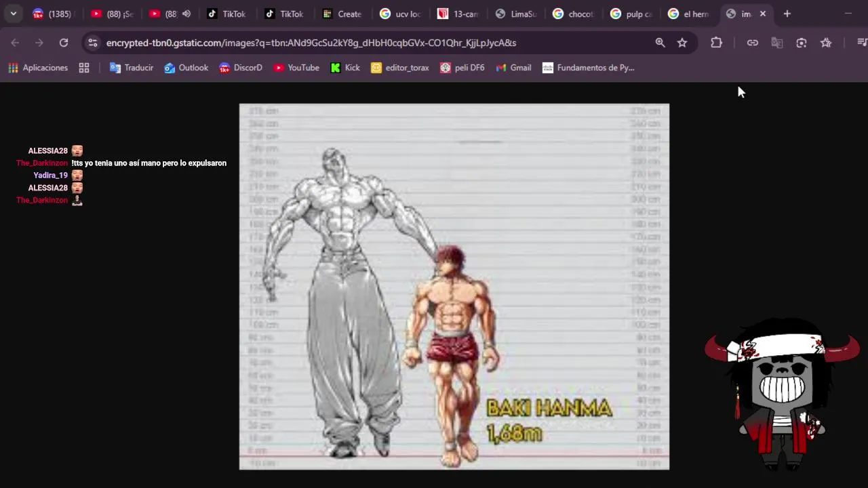The height and width of the screenshot is (488, 868).
Task: Open the Gmail bookmark
Action: coord(513,68)
